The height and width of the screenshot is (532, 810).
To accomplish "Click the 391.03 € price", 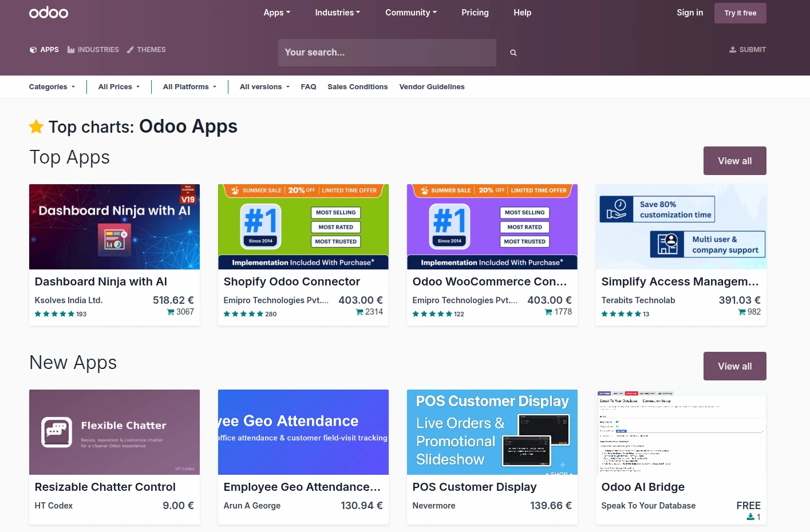I will coord(740,300).
